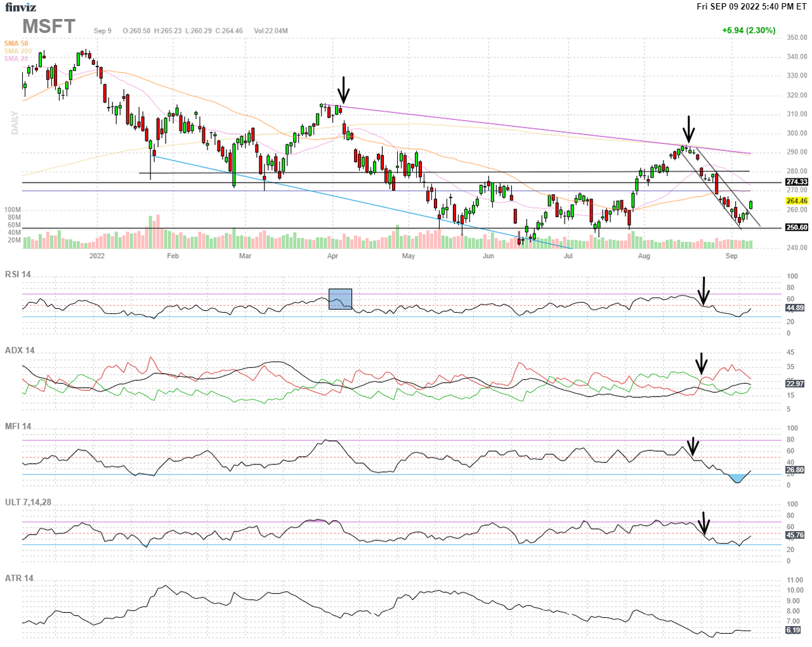Click the ATR value 6.19 label
Image resolution: width=812 pixels, height=647 pixels.
pos(793,631)
